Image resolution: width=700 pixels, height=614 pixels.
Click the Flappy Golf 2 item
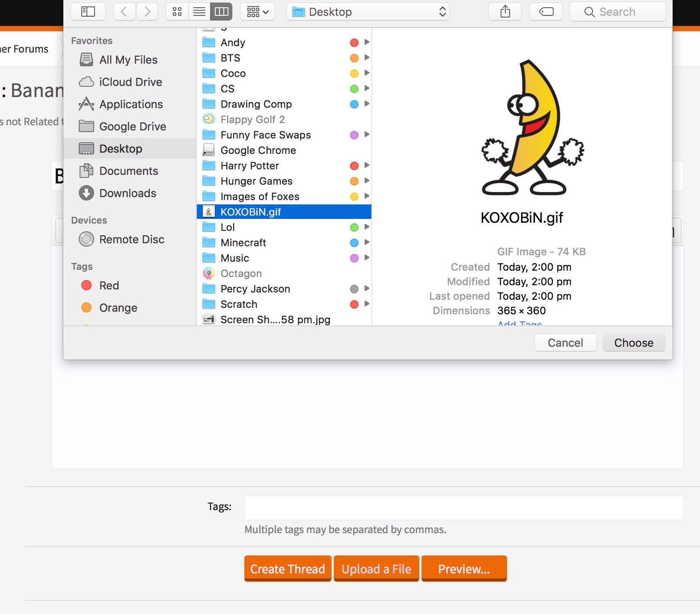point(284,119)
